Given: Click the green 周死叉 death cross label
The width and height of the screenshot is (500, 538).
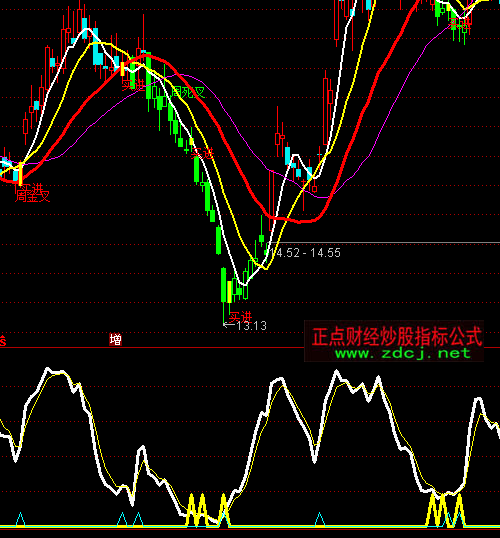Looking at the screenshot, I should point(188,92).
